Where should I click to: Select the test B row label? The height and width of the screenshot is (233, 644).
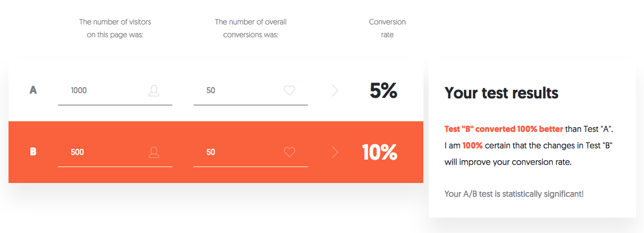click(33, 152)
